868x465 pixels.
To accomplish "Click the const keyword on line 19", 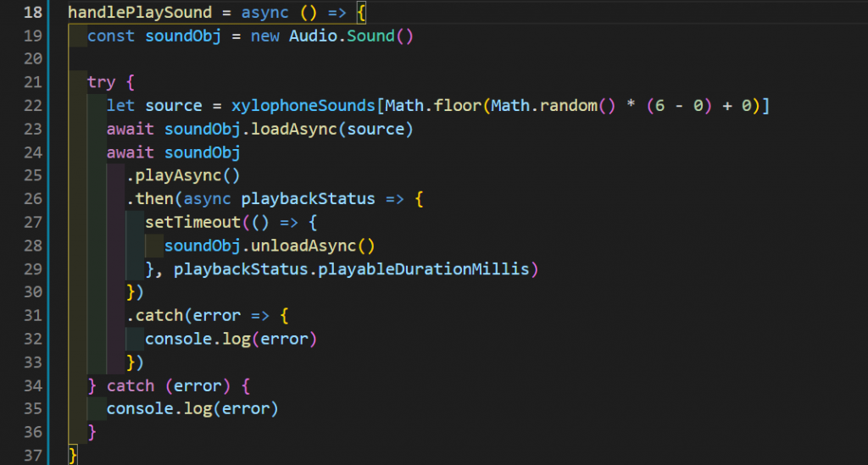I will click(111, 36).
